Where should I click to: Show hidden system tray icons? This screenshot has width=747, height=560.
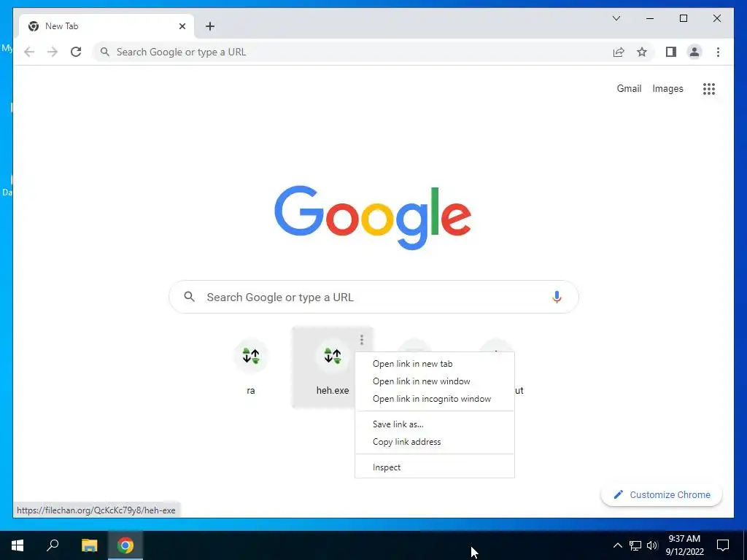[617, 545]
